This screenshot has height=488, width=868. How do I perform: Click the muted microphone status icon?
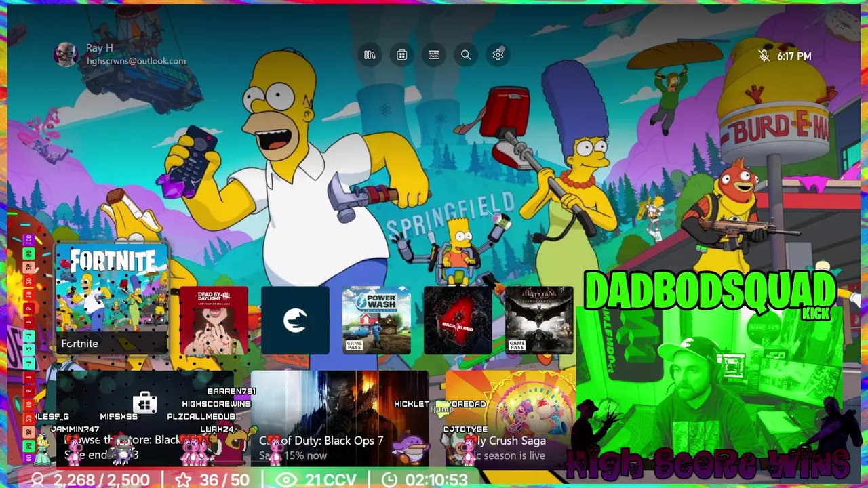click(764, 56)
